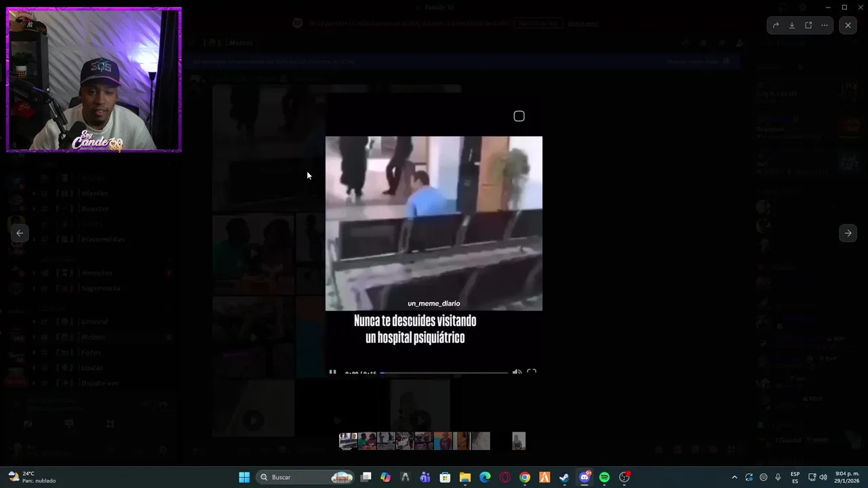
Task: Pause the playing video
Action: tap(332, 372)
